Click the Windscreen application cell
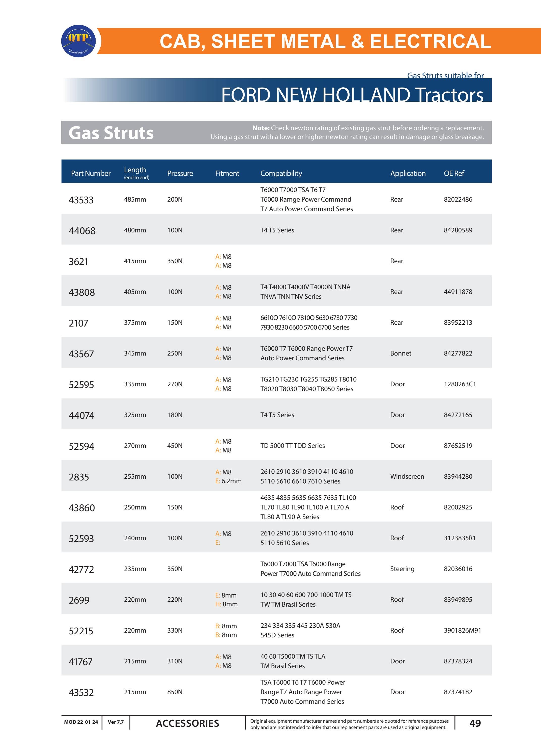Viewport: 541px width, 756px height. pyautogui.click(x=407, y=476)
